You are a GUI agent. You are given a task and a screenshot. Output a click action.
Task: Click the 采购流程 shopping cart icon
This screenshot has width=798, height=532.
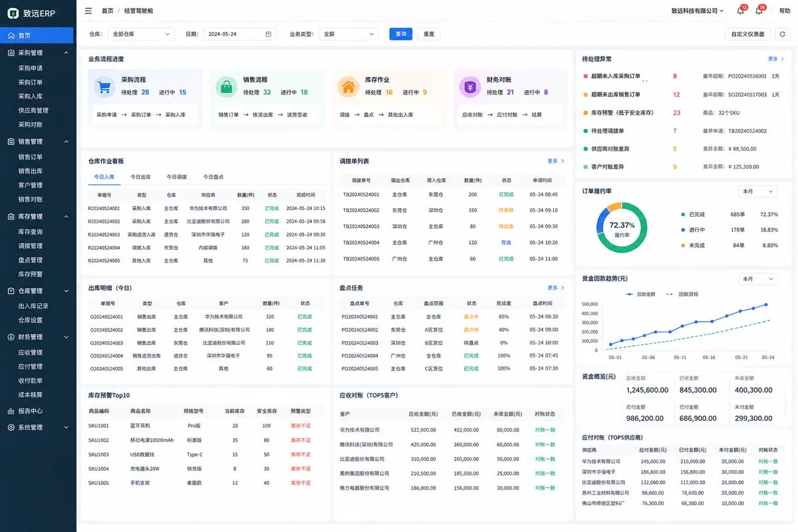coord(103,86)
